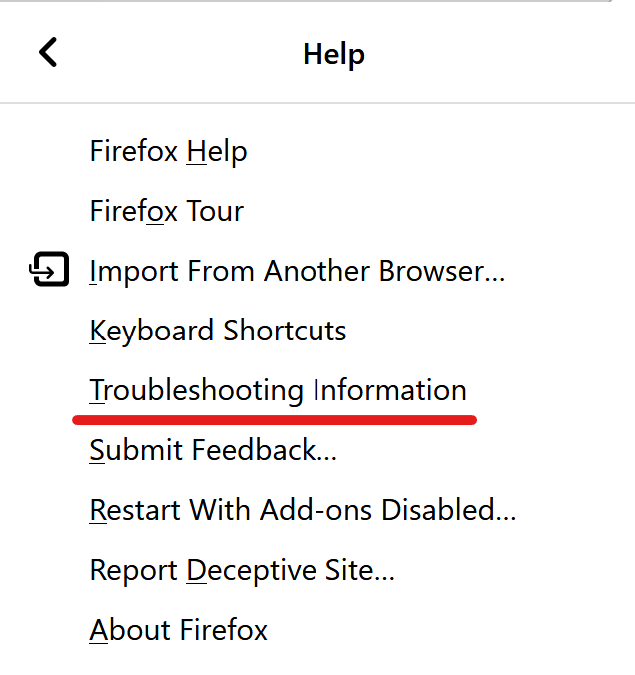
Task: Open Keyboard Shortcuts
Action: (217, 331)
